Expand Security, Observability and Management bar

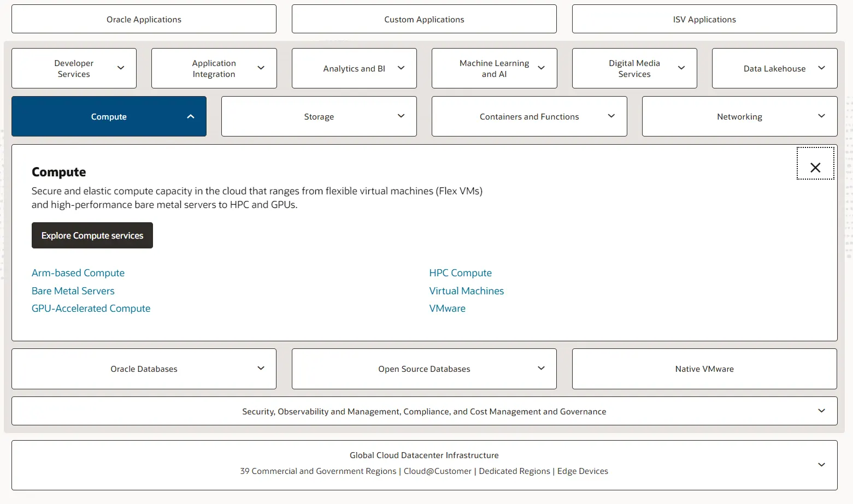[x=424, y=411]
